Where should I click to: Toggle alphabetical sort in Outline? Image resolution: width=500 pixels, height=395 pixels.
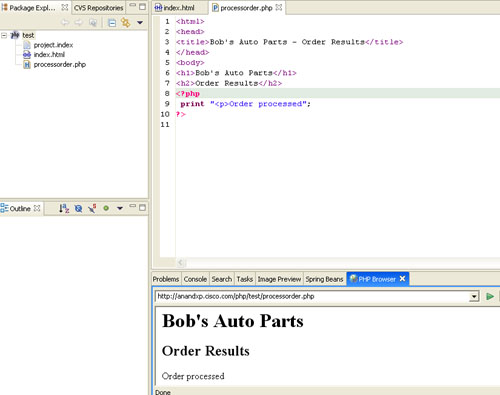coord(64,208)
